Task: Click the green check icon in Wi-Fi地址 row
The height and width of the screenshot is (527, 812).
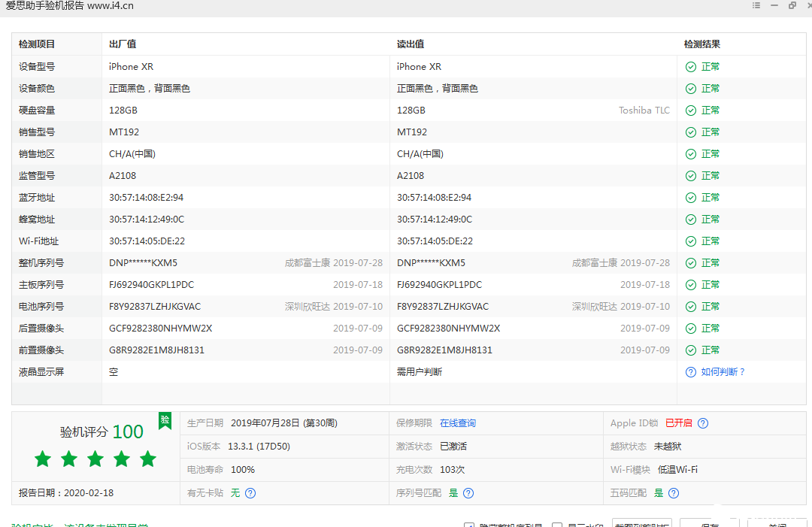Action: [691, 241]
